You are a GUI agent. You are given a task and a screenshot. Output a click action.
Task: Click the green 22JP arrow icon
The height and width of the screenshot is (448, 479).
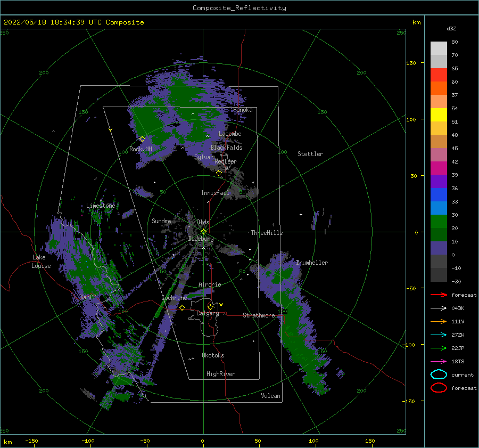click(439, 348)
